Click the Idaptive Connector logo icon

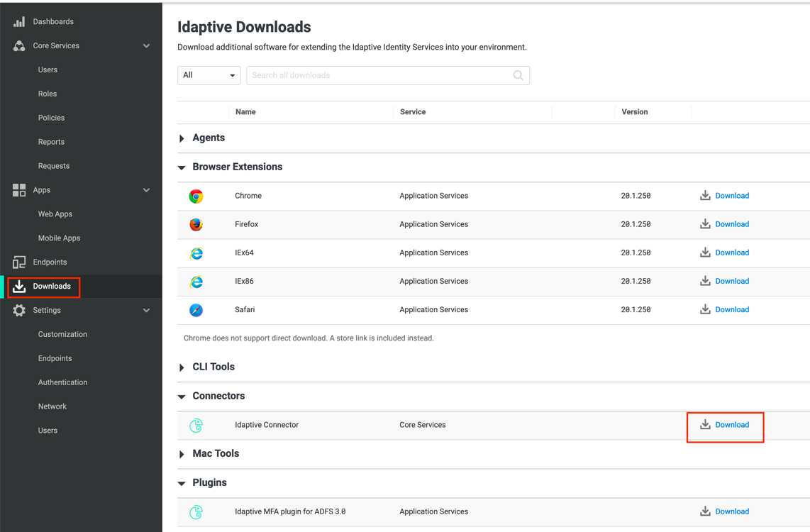[x=196, y=425]
